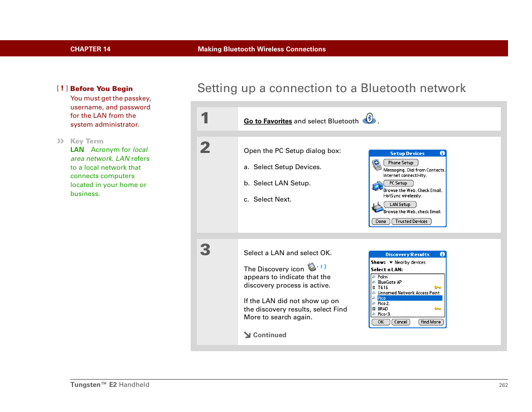The image size is (532, 412).
Task: Click the Discovery Results info icon
Action: click(442, 254)
